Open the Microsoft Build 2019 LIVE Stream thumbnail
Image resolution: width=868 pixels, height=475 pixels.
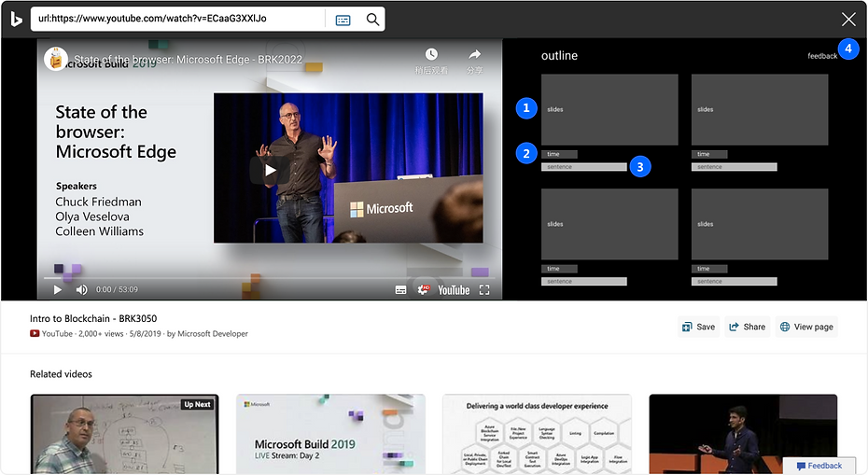click(330, 434)
